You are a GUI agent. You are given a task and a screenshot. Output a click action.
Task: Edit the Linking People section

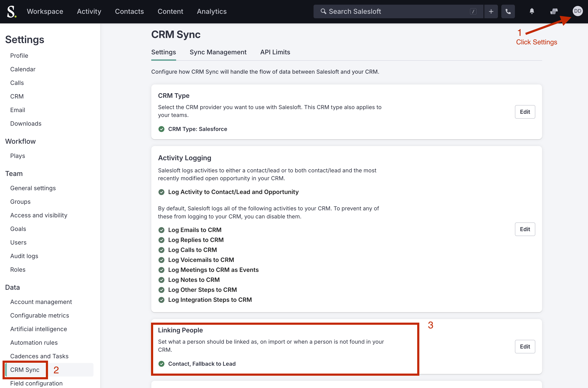(525, 346)
